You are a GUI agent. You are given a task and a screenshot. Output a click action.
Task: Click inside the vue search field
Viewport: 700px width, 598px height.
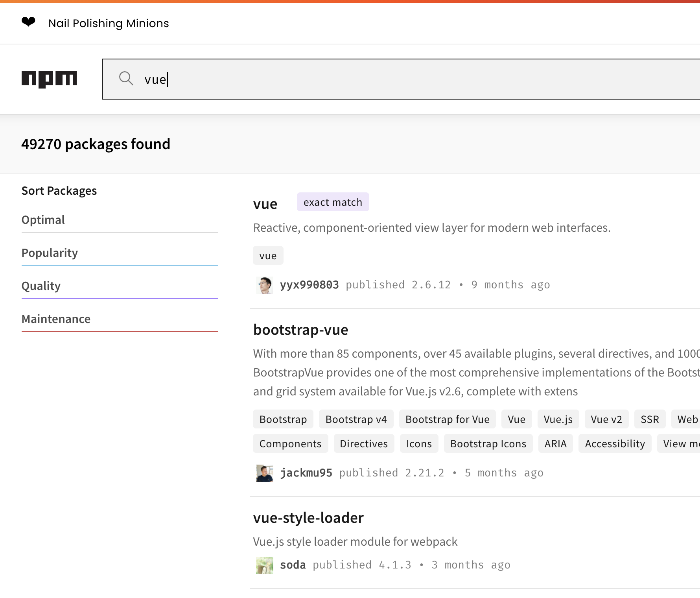(401, 79)
